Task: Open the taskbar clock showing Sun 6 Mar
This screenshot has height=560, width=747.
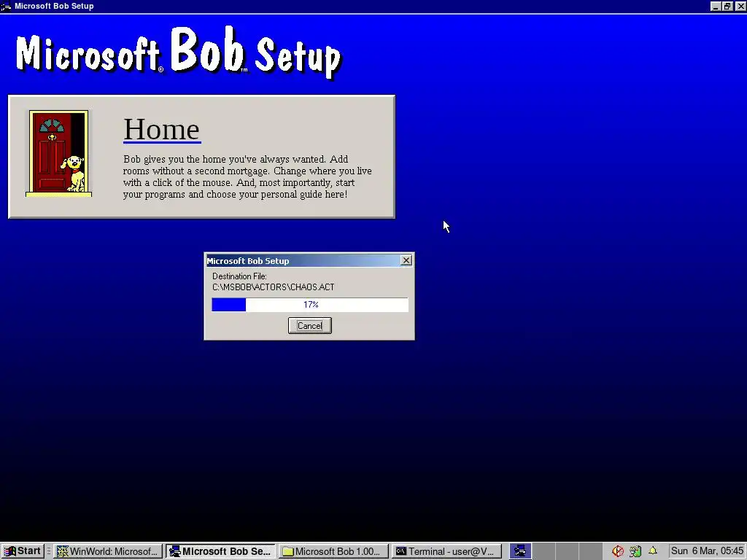Action: coord(707,551)
